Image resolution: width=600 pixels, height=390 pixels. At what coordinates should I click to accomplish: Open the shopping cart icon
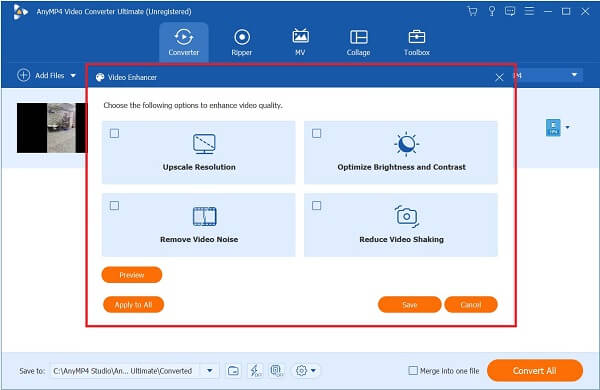point(473,11)
